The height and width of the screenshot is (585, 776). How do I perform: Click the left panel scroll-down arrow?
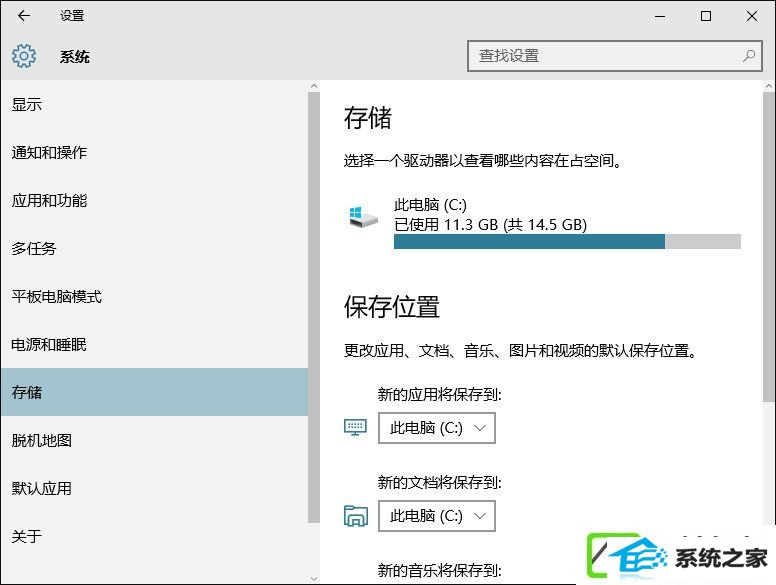[x=314, y=578]
